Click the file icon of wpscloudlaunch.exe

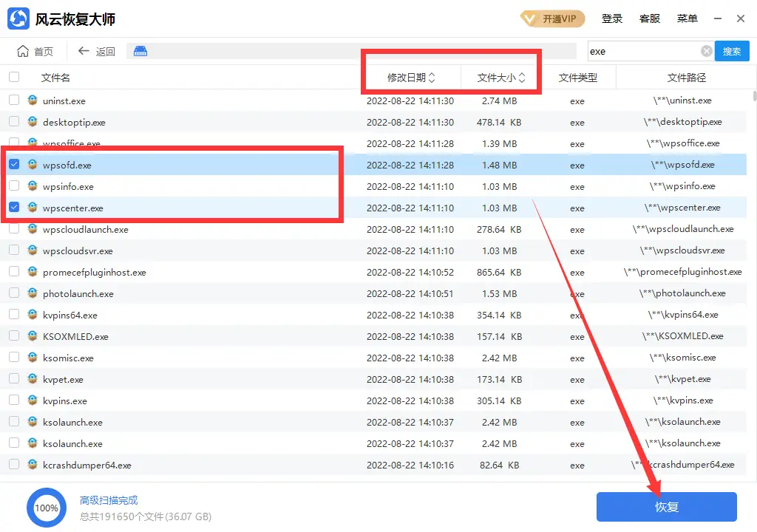[33, 229]
